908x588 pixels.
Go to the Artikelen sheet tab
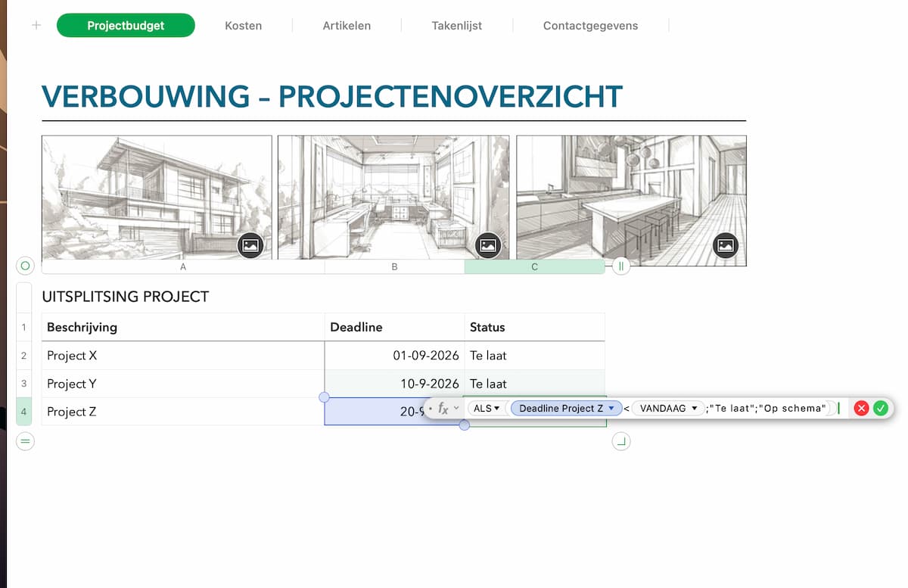tap(347, 26)
